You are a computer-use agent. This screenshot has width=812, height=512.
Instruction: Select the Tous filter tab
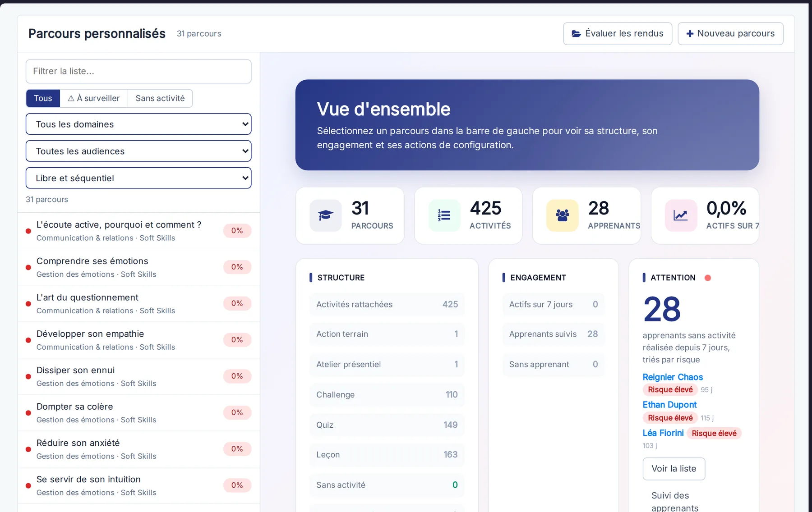pos(43,98)
